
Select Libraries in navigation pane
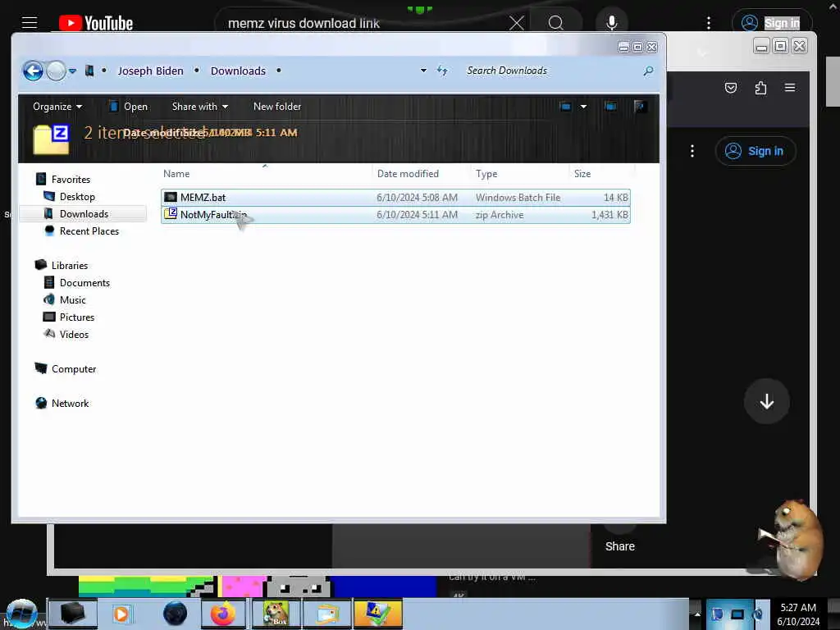[x=69, y=266]
